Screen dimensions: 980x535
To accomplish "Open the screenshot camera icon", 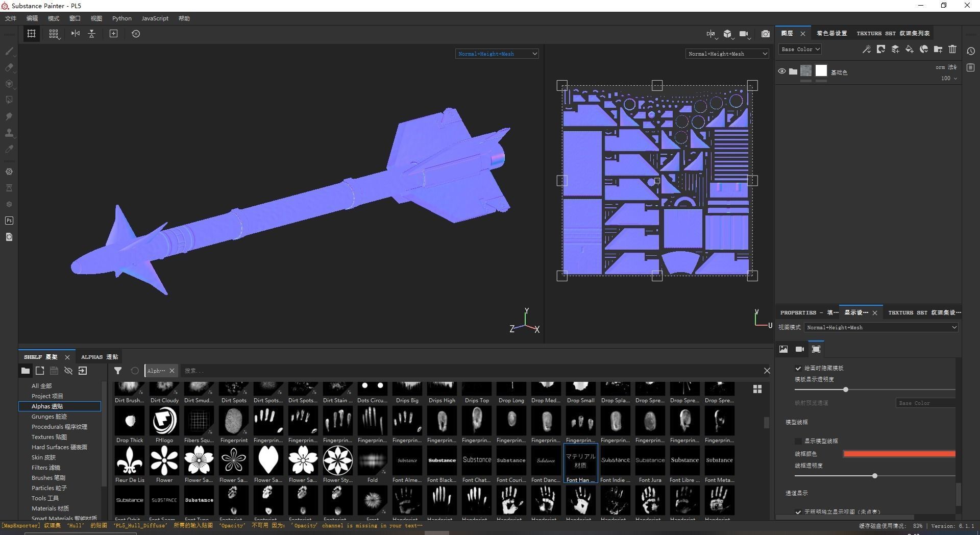I will pyautogui.click(x=766, y=34).
